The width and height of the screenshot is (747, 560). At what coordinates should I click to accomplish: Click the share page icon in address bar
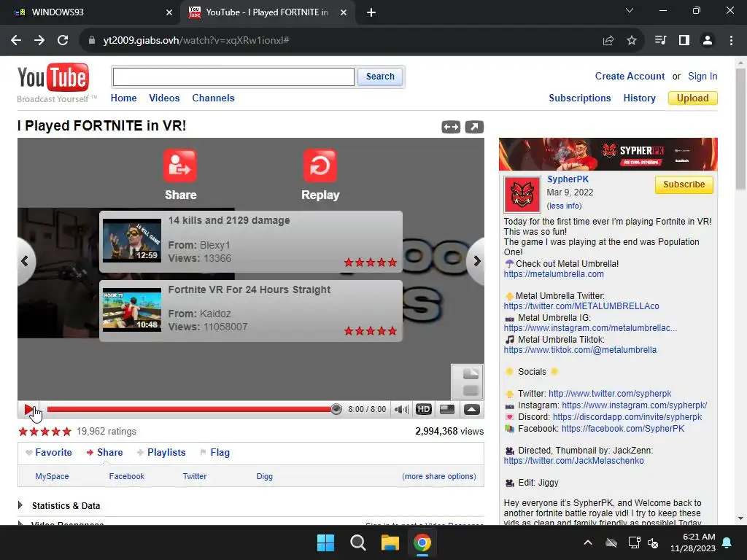(x=608, y=41)
